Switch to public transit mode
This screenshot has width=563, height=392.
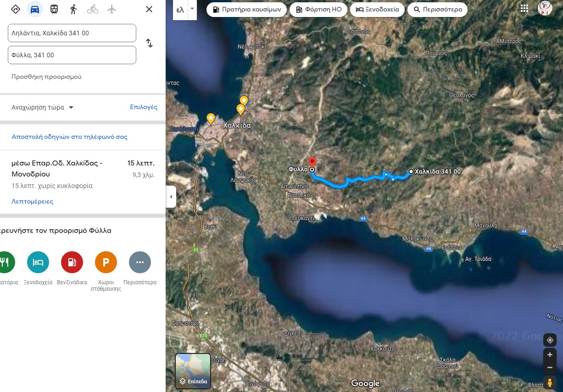point(54,9)
